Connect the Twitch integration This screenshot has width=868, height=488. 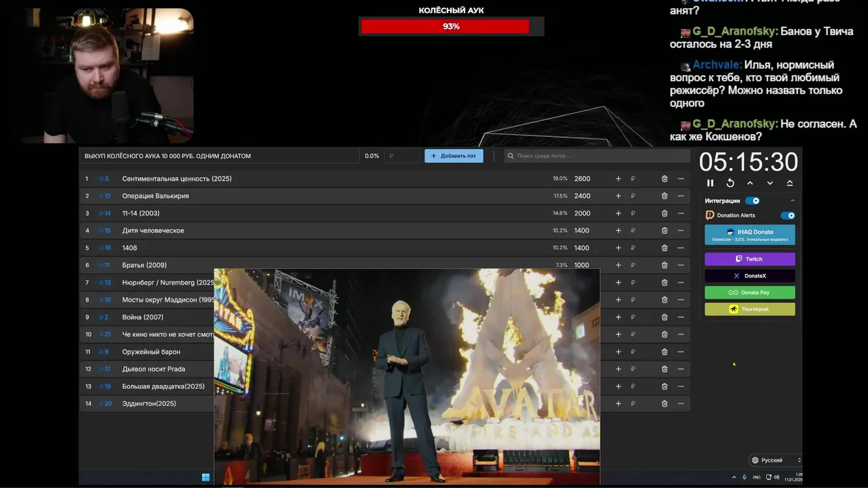pyautogui.click(x=750, y=259)
